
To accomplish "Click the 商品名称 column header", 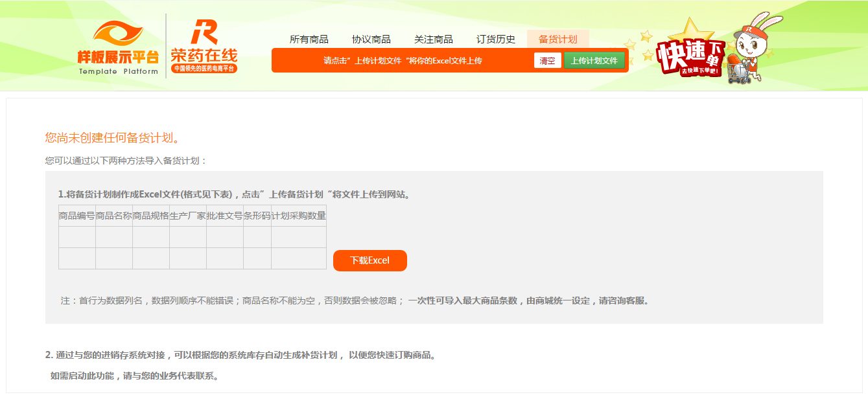I will pyautogui.click(x=114, y=216).
